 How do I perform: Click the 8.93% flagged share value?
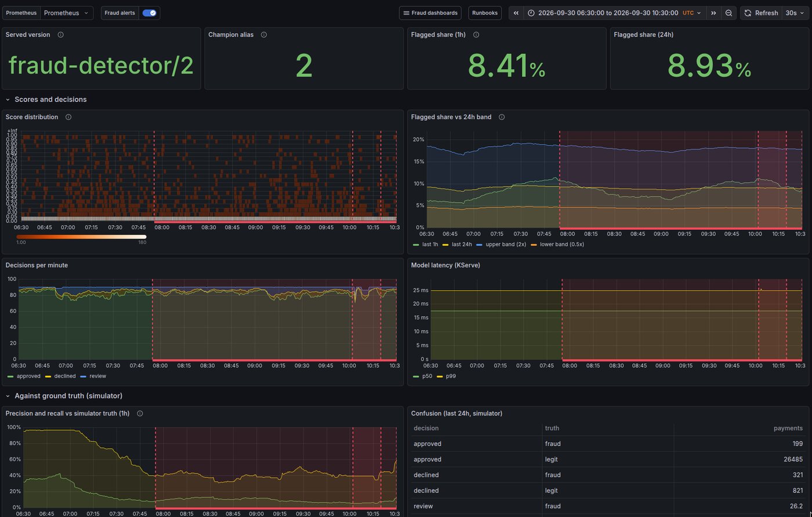[709, 66]
